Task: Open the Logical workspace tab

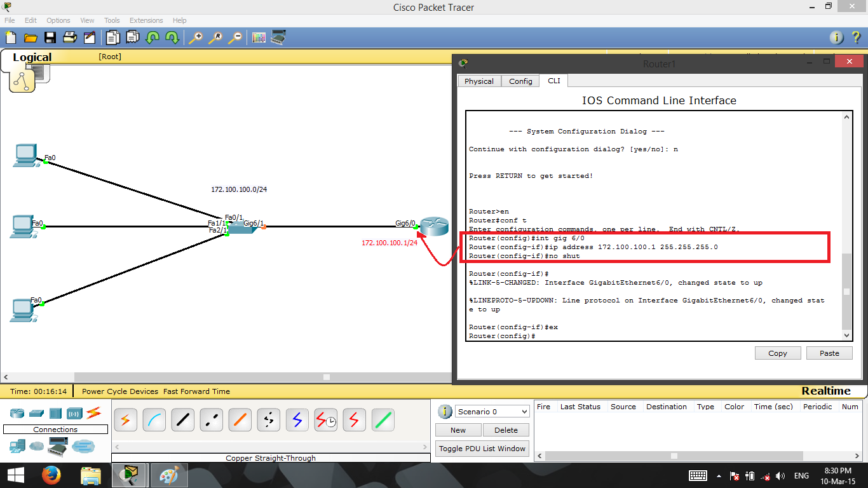Action: (32, 57)
